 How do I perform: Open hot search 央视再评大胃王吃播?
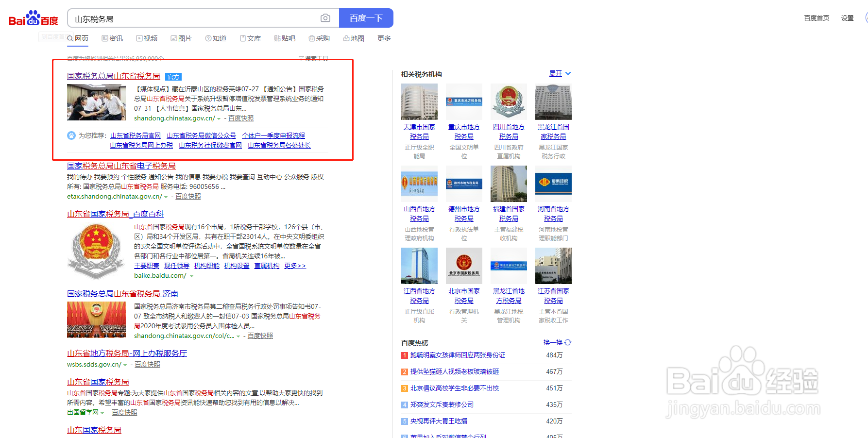point(439,421)
